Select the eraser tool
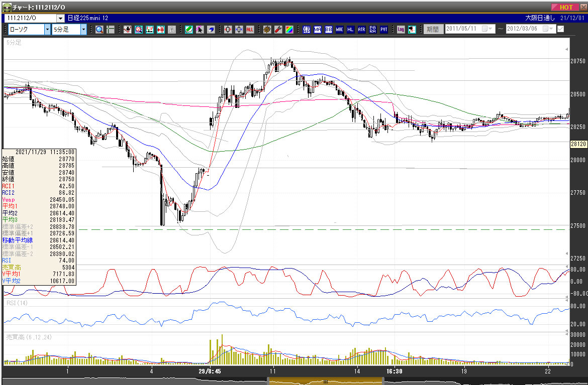The width and height of the screenshot is (588, 385). click(x=211, y=30)
